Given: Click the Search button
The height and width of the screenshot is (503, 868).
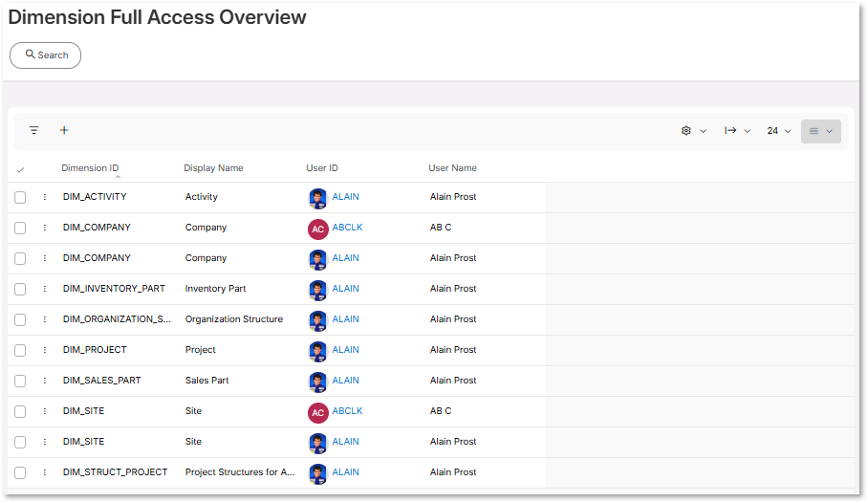Looking at the screenshot, I should tap(45, 55).
